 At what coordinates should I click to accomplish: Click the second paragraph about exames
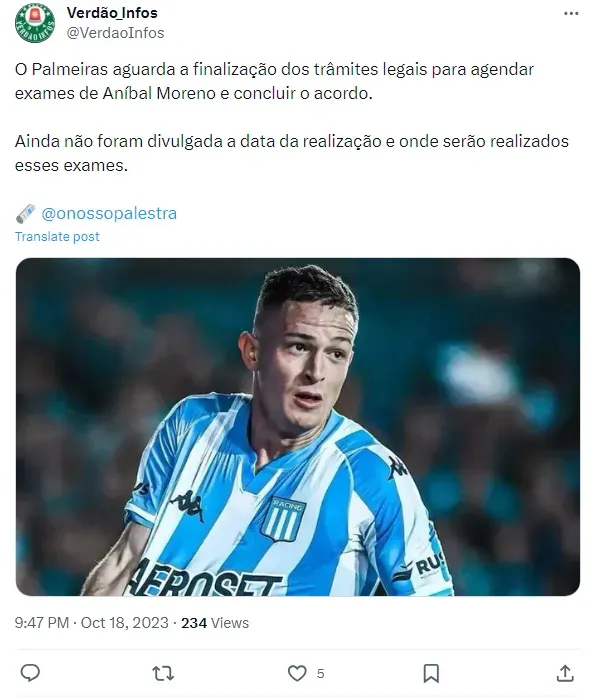(x=292, y=153)
